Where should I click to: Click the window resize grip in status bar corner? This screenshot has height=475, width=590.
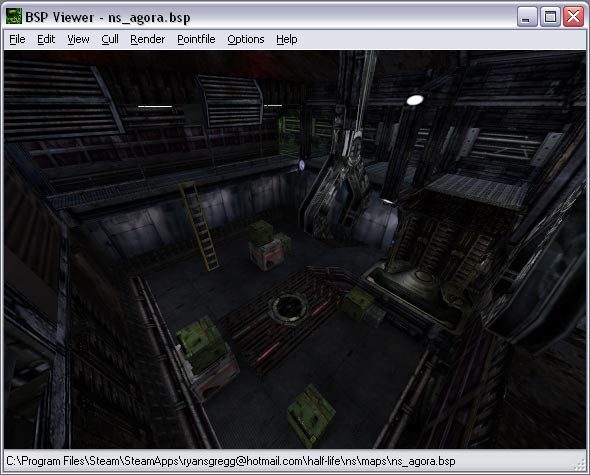(x=580, y=465)
